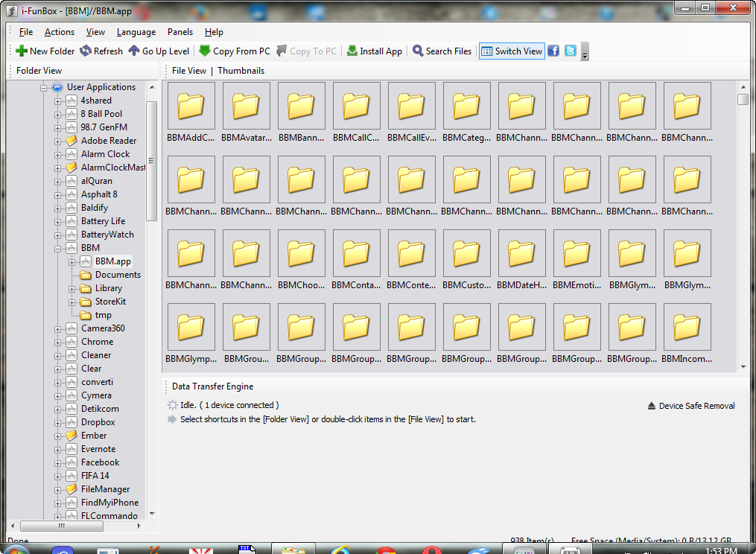
Task: Expand the BBM.app tree node
Action: pyautogui.click(x=72, y=261)
